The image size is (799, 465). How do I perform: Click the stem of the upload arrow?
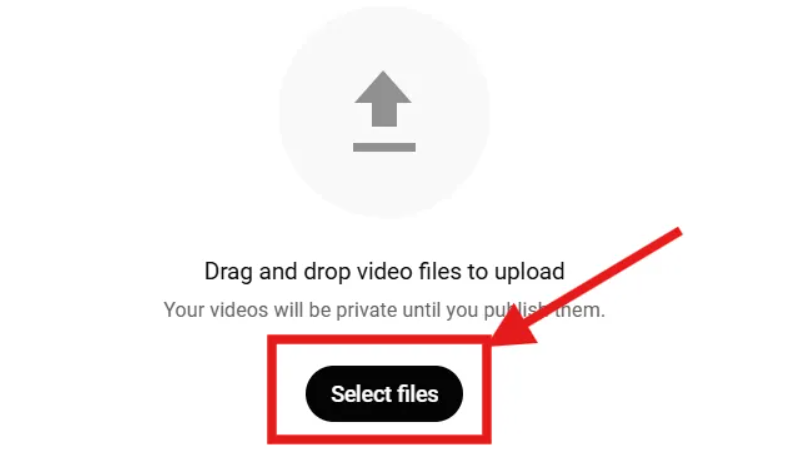384,115
